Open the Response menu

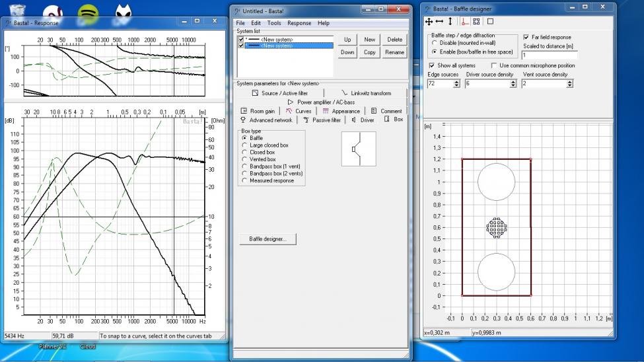[299, 23]
